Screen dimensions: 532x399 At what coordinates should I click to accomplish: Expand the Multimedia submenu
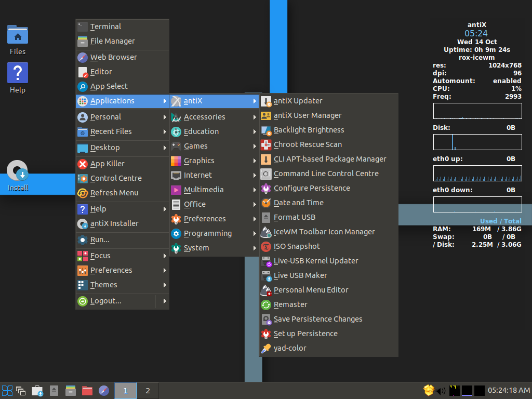coord(214,190)
